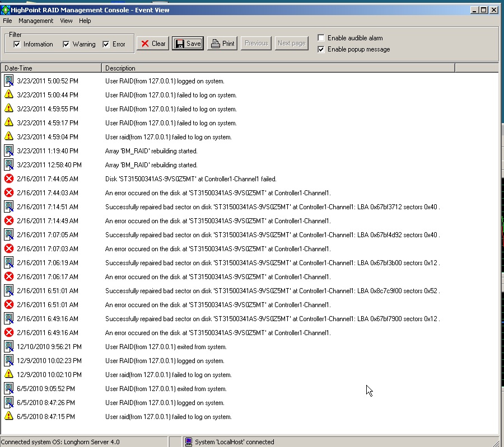Sort by the Description column header
Screen dimensions: 504x447
(278, 68)
